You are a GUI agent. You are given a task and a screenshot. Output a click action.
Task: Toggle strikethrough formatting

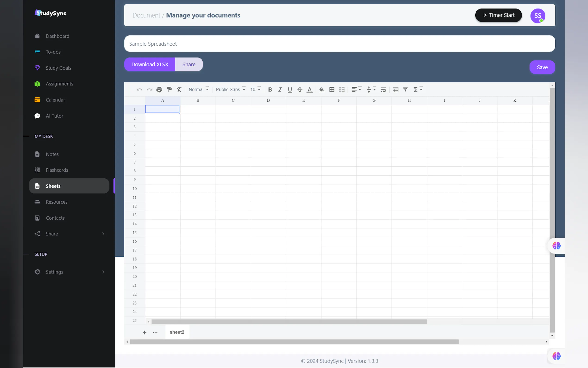[x=300, y=89]
